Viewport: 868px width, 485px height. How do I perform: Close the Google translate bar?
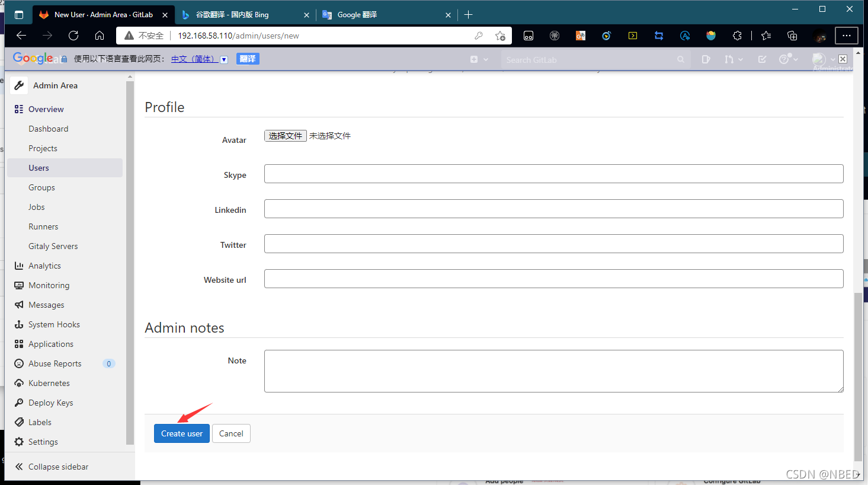tap(843, 59)
